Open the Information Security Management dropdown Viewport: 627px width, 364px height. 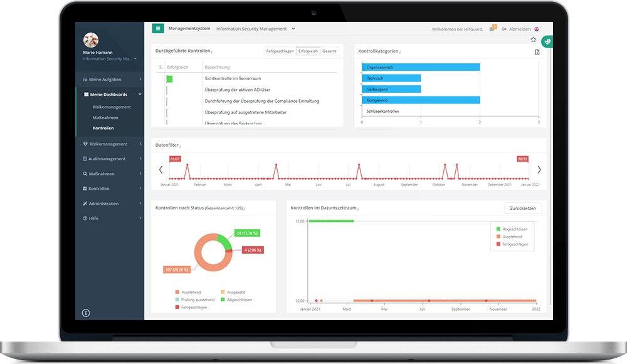256,29
